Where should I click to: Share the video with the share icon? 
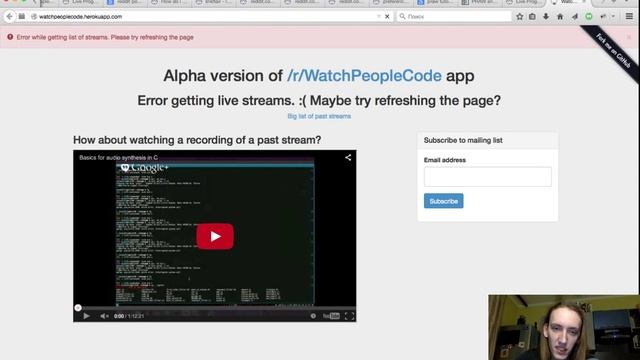click(x=348, y=158)
